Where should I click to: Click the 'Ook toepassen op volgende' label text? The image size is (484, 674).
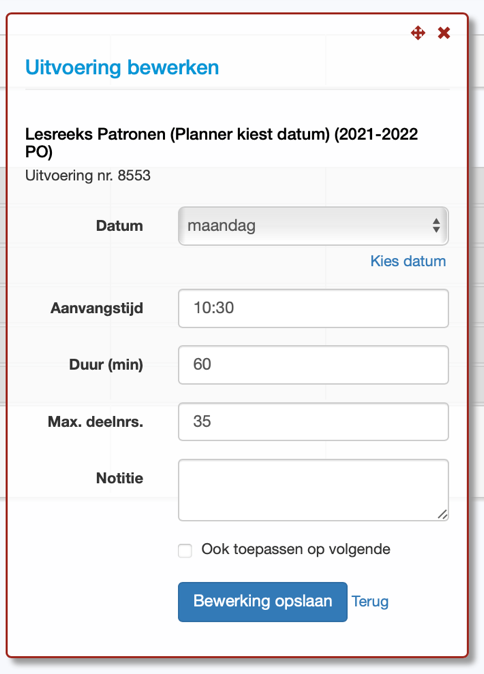296,549
